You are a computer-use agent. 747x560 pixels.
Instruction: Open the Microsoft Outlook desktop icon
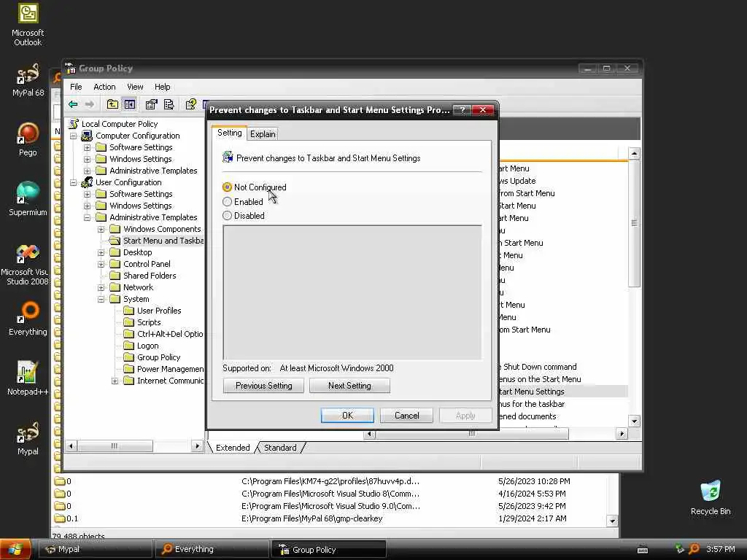(28, 24)
